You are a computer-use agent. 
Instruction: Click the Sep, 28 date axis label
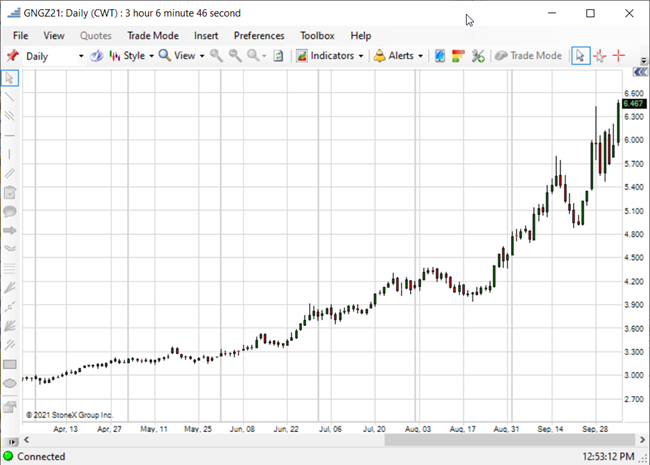[x=595, y=429]
